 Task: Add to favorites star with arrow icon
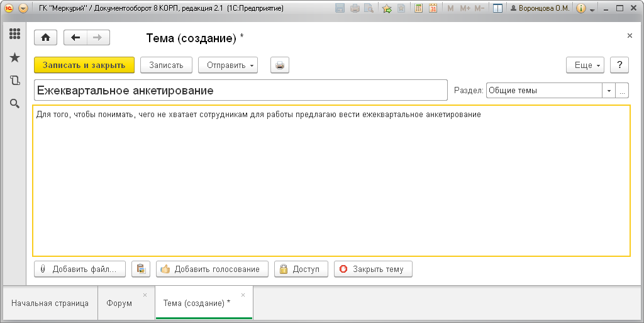coord(387,8)
